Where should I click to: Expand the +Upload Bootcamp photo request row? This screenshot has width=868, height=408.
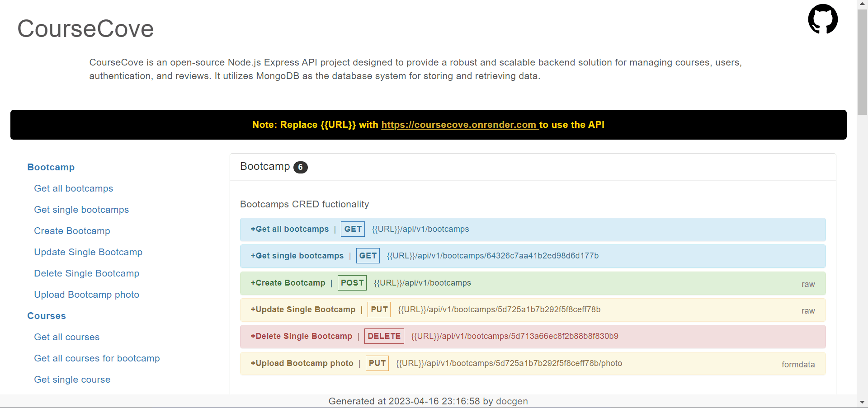[x=533, y=364]
